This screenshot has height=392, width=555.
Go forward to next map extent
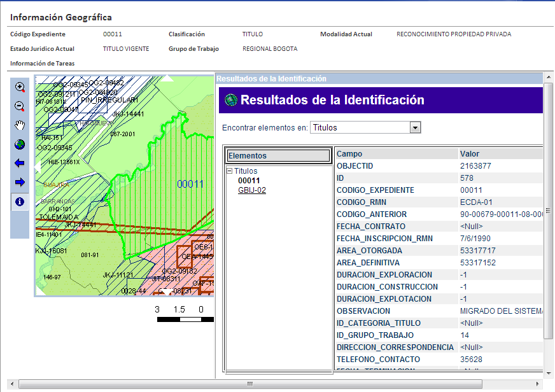click(20, 182)
